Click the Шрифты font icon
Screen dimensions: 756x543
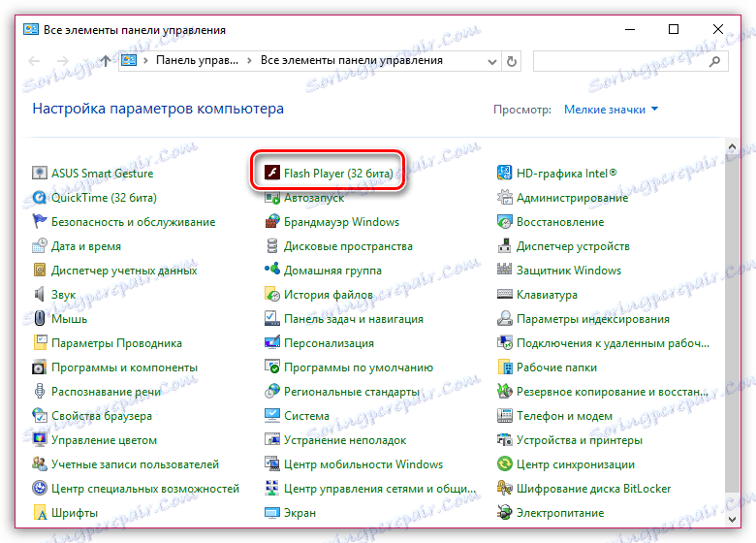[40, 513]
